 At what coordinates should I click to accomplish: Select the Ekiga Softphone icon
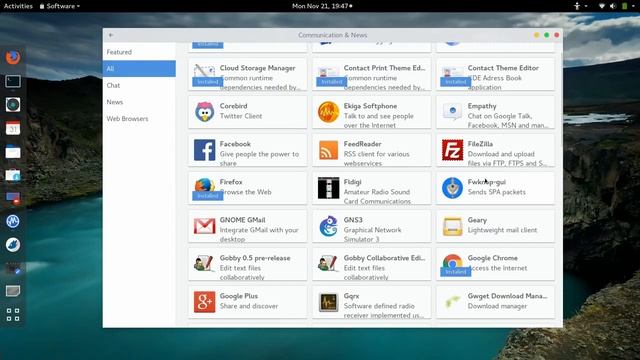pyautogui.click(x=329, y=112)
